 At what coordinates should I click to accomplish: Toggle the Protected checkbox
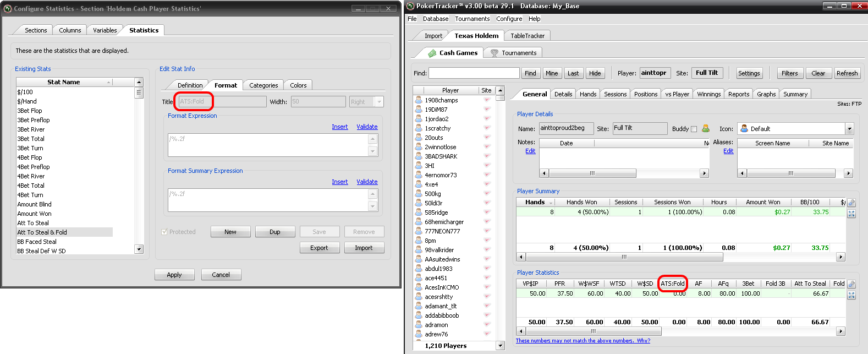pos(164,232)
